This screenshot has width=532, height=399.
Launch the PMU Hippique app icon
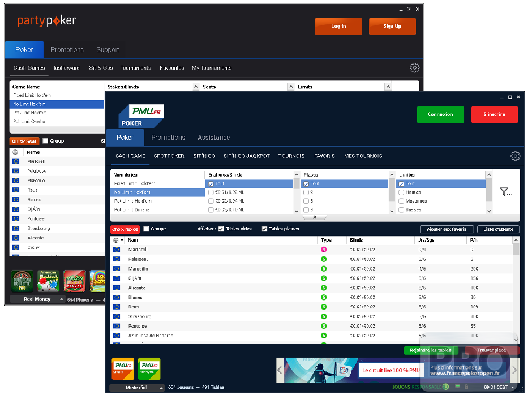(x=149, y=369)
